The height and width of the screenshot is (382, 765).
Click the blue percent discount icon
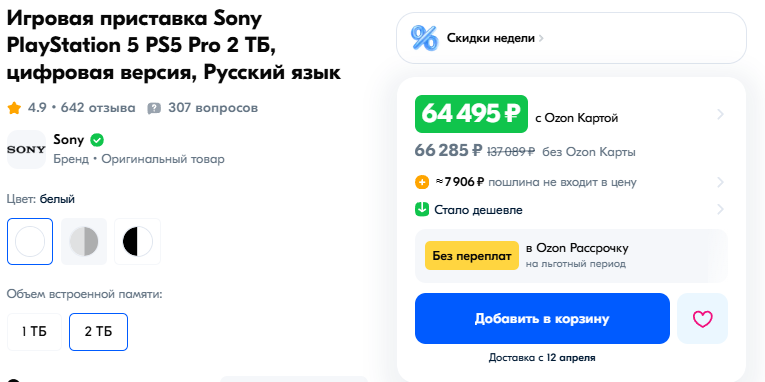point(424,38)
